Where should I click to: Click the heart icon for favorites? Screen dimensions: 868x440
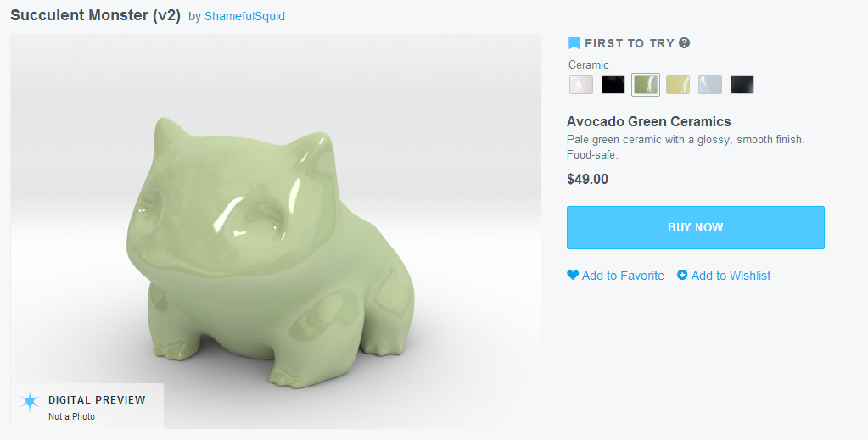[x=573, y=275]
